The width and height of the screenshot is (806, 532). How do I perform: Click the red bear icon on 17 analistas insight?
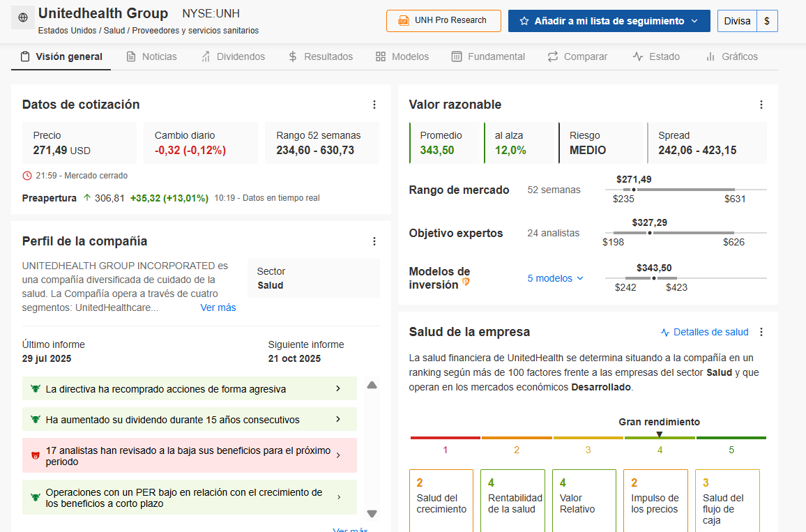pos(36,456)
